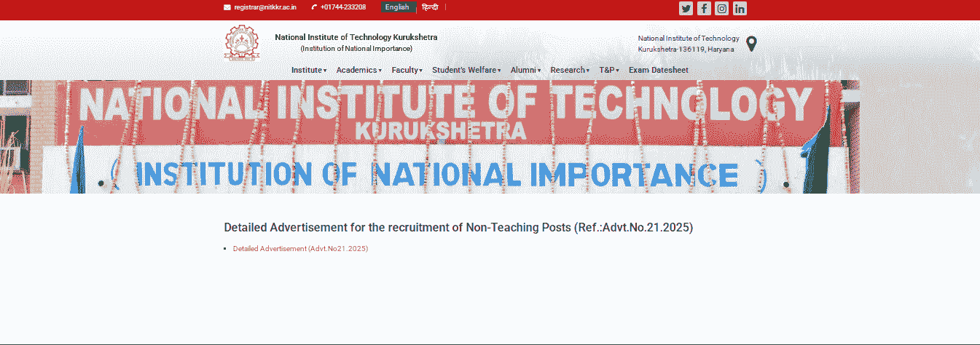
Task: Switch site language to Hindi
Action: pyautogui.click(x=430, y=7)
